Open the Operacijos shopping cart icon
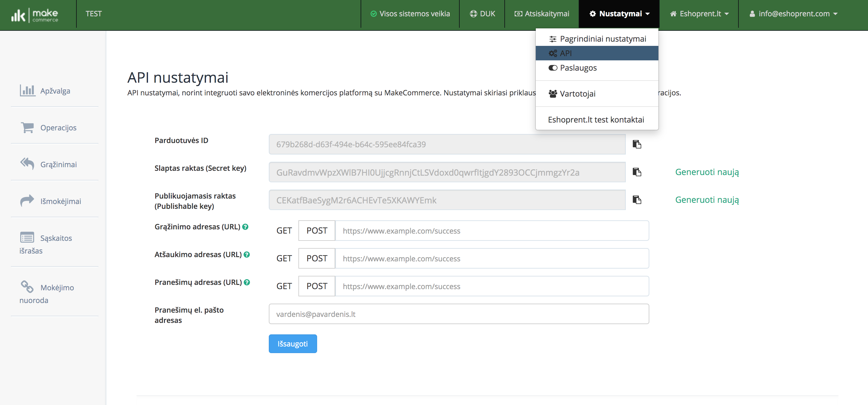868x405 pixels. click(x=27, y=127)
